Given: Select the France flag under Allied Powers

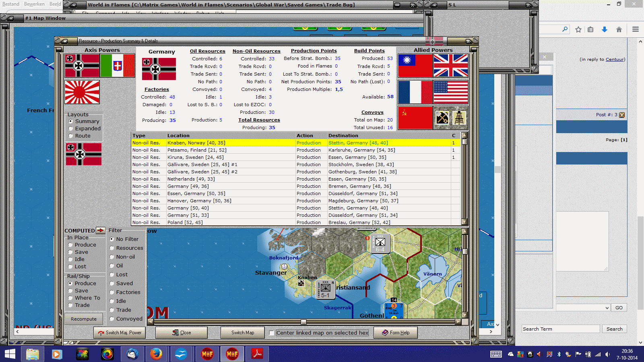Looking at the screenshot, I should (x=415, y=92).
